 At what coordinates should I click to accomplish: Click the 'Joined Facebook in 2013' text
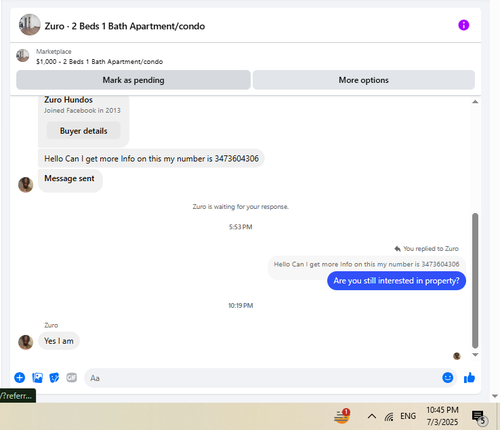(82, 110)
